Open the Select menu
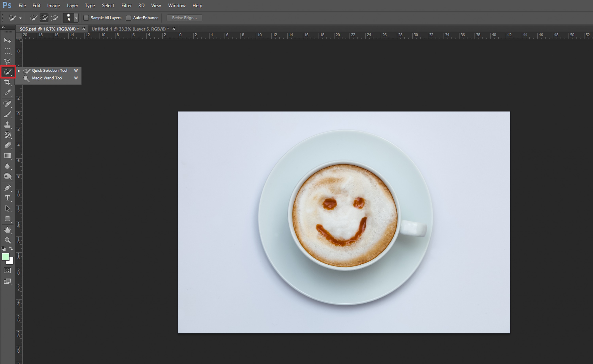The height and width of the screenshot is (364, 593). pos(108,5)
